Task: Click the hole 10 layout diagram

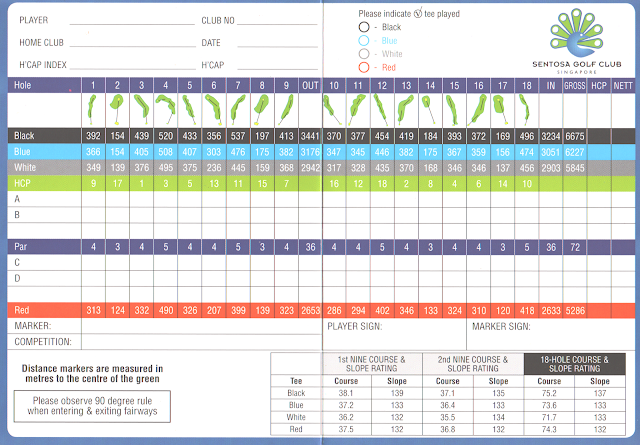Action: point(332,109)
